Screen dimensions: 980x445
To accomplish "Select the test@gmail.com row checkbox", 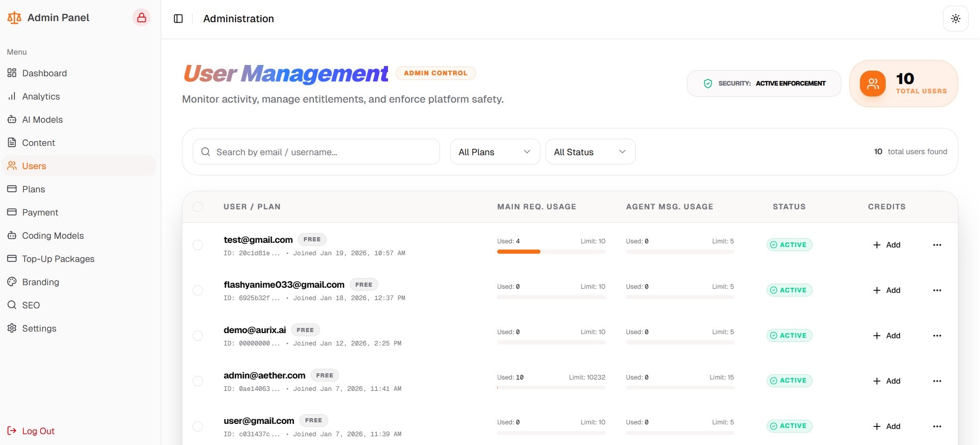I will (198, 245).
